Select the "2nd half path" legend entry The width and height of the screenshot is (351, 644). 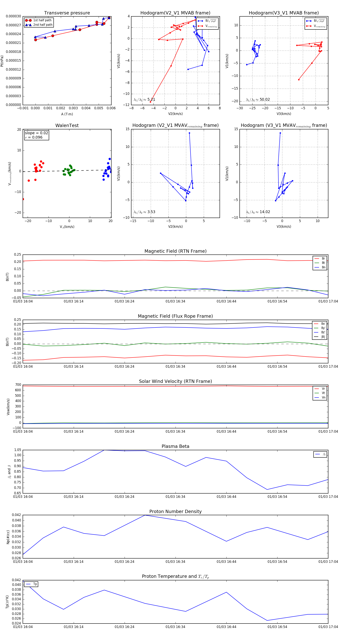coord(39,25)
